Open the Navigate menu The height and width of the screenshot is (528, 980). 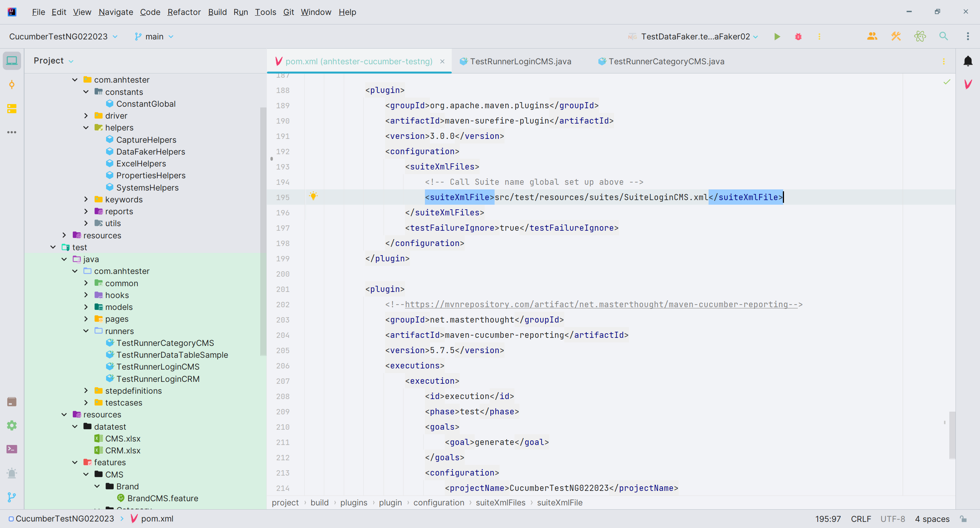(116, 12)
